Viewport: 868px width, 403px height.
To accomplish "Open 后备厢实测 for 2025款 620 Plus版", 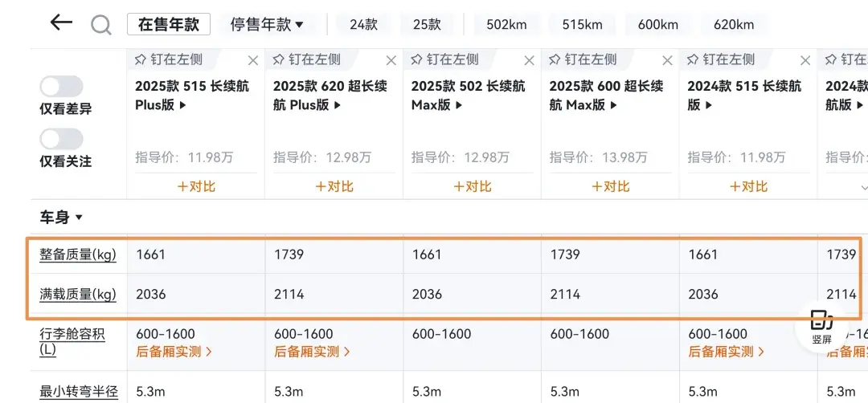I will [x=312, y=352].
